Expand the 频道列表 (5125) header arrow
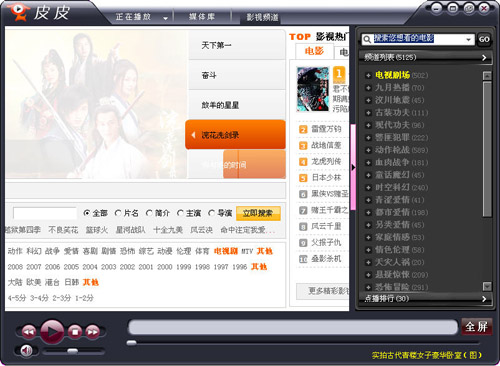500x366 pixels. tap(484, 58)
